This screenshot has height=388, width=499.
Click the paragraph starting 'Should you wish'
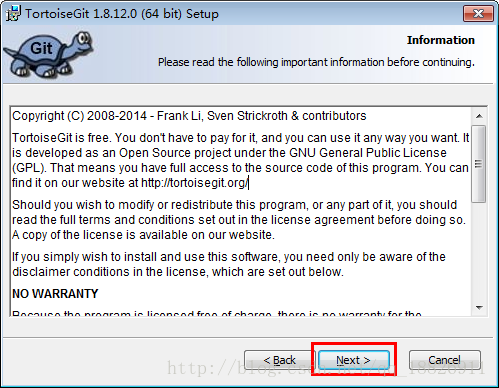coord(239,220)
